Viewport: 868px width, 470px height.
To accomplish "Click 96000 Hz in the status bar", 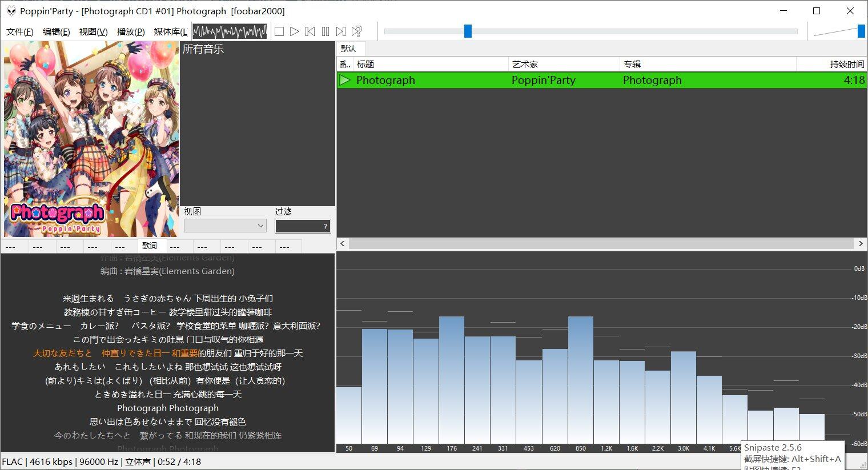I will point(99,461).
